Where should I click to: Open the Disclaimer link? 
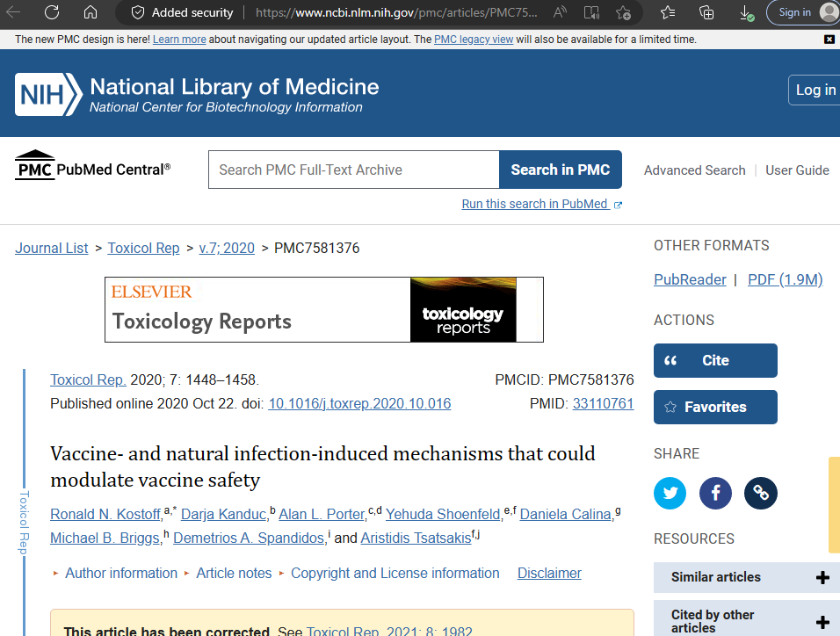tap(549, 574)
